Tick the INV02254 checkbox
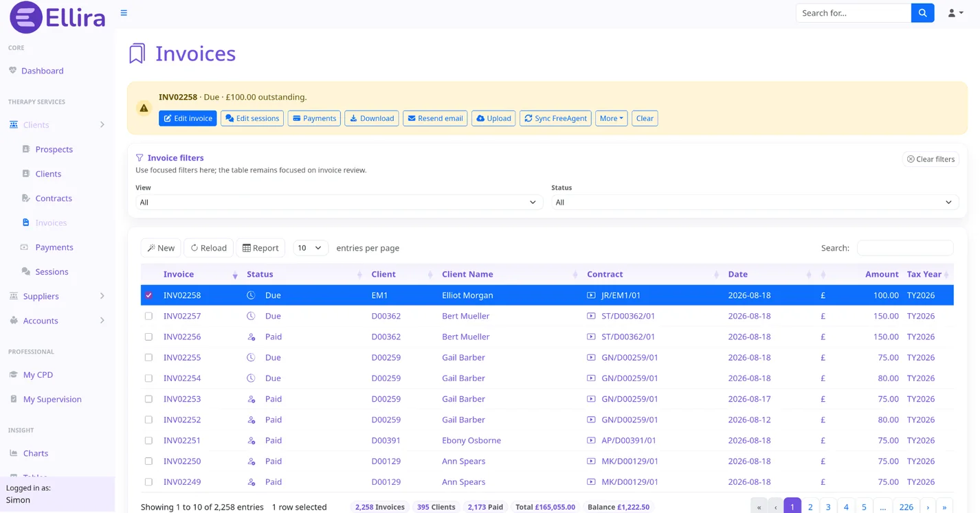980x513 pixels. click(148, 378)
